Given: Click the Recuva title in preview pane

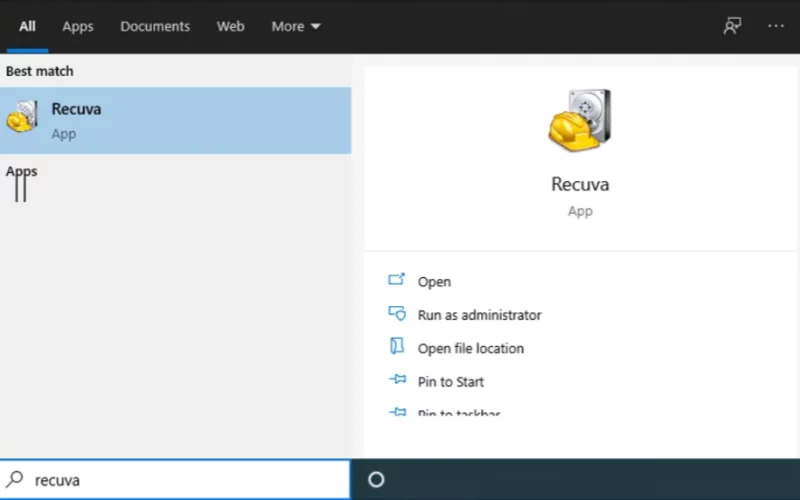Looking at the screenshot, I should coord(580,184).
